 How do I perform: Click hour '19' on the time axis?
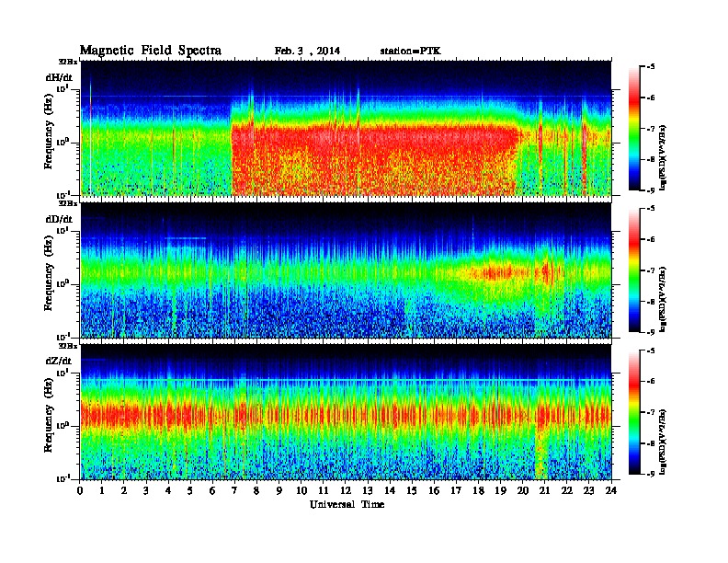pos(500,490)
